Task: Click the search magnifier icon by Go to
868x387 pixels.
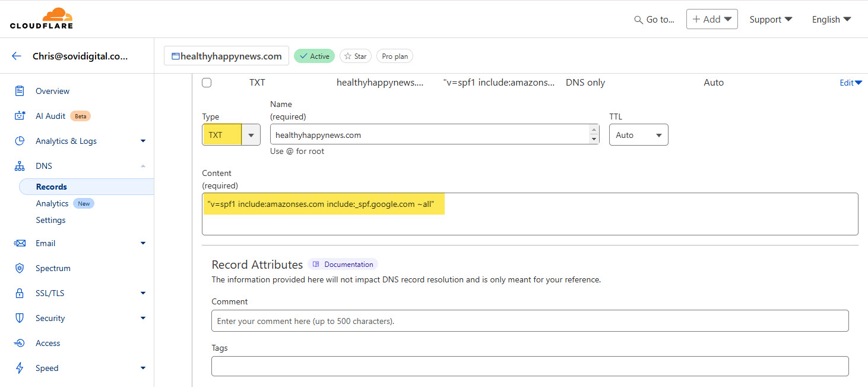Action: click(x=639, y=20)
